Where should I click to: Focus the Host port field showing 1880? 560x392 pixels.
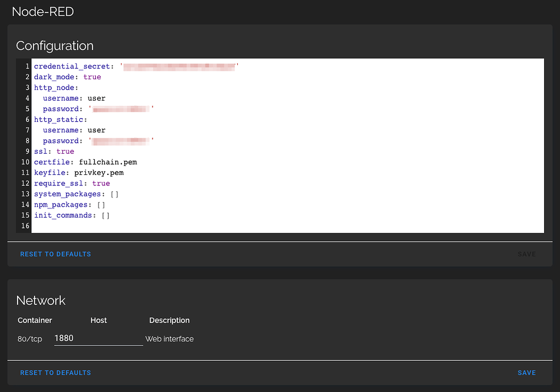coord(98,338)
